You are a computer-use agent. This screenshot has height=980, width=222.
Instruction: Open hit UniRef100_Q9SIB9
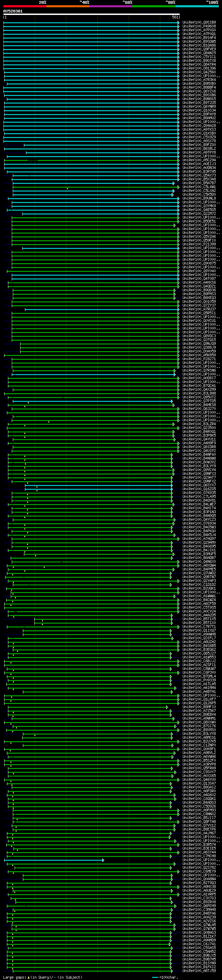199,23
